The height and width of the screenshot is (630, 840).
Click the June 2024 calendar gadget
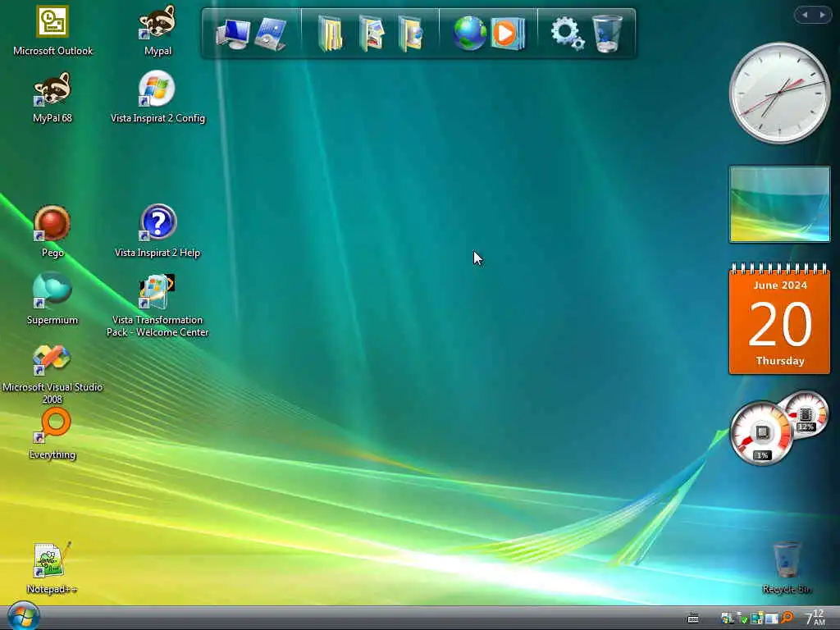779,318
